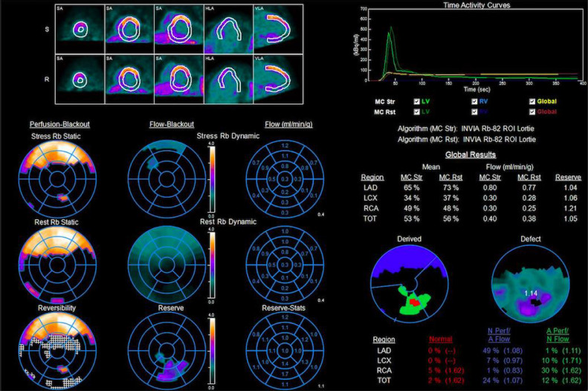
Task: Toggle the MC Str LV checkbox
Action: pos(416,102)
